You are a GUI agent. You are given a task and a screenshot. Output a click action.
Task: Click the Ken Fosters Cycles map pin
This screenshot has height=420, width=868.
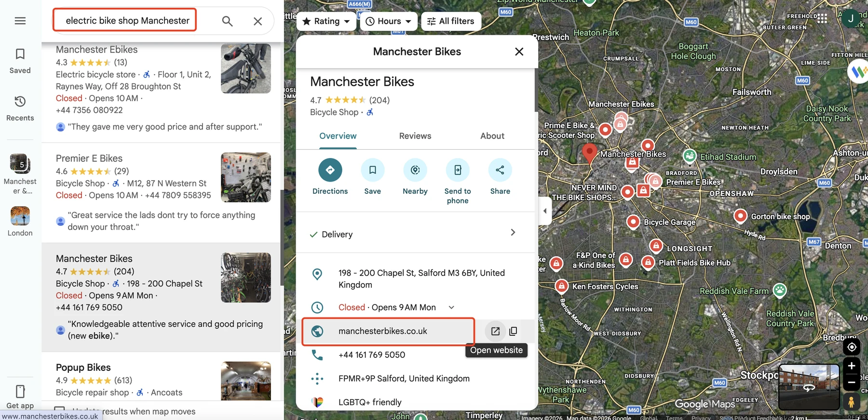click(x=561, y=286)
